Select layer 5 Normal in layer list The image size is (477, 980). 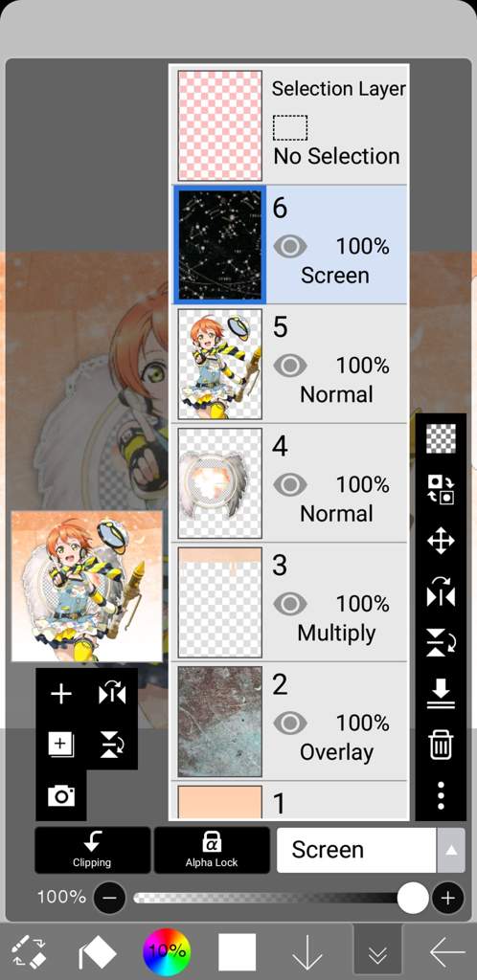(290, 364)
